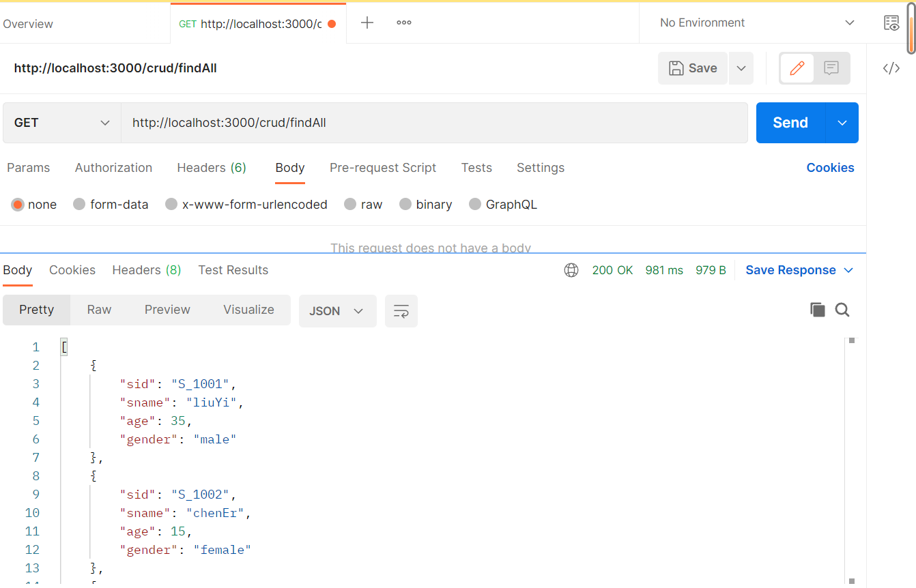Open the Cookies link

coord(830,168)
